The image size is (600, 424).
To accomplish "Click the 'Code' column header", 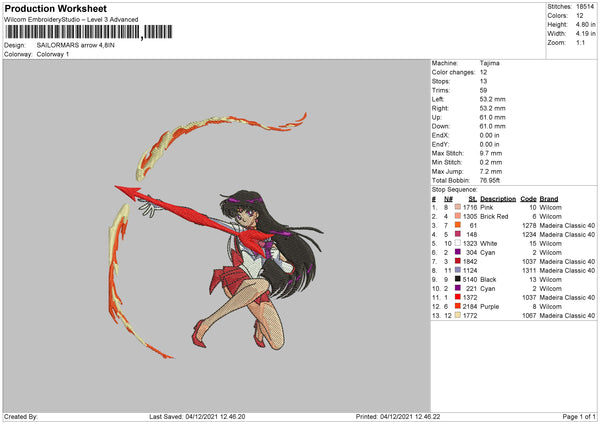I will coord(528,199).
